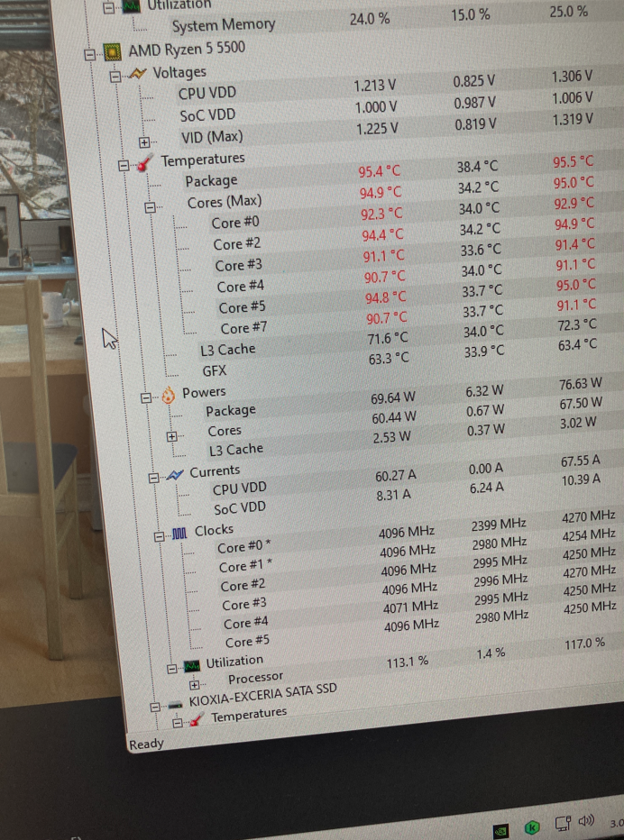
Task: Select the CPU VDD current row
Action: (240, 488)
